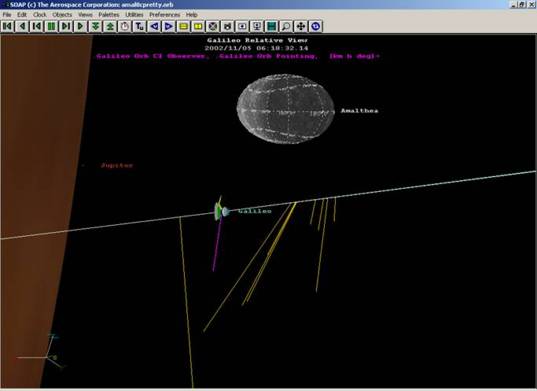Click the step-forward button
This screenshot has height=391, width=537.
66,26
